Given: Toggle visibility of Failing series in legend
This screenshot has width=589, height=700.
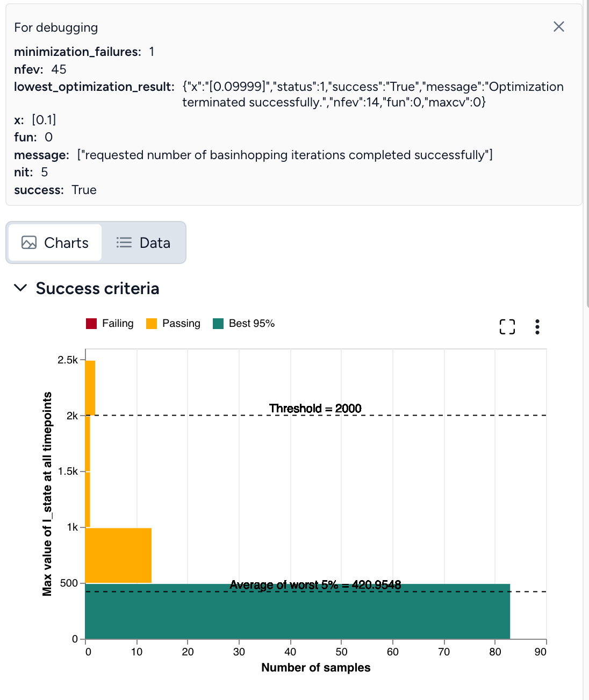Looking at the screenshot, I should click(110, 323).
